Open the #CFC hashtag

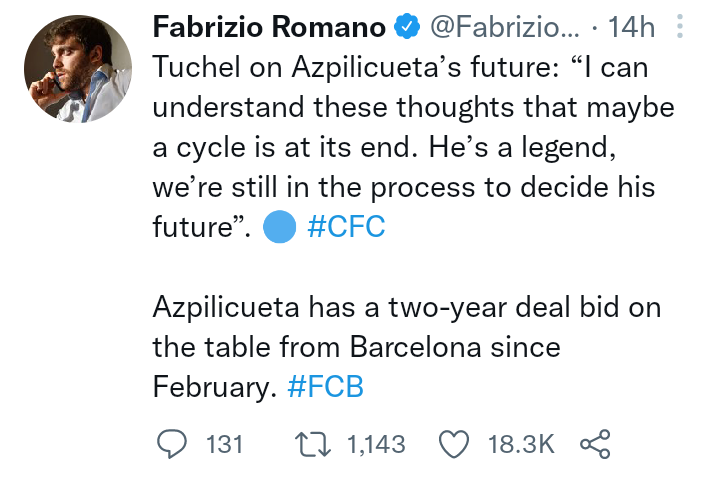coord(346,226)
